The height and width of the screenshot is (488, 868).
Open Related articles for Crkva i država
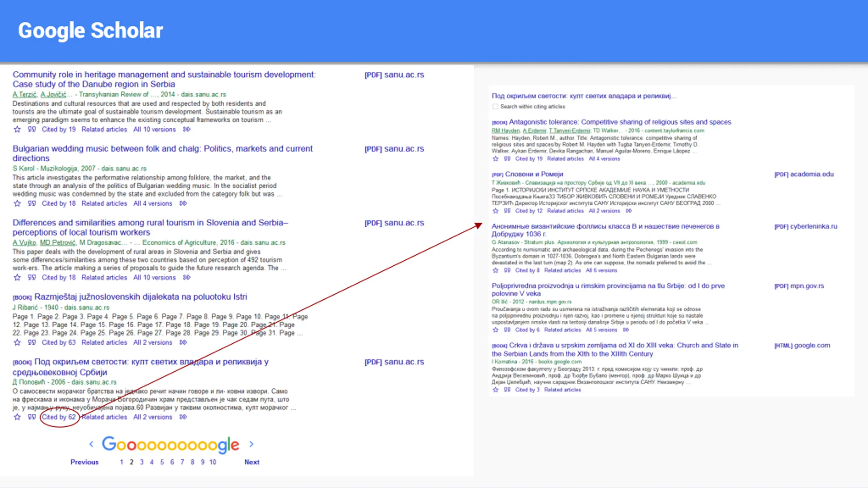563,390
